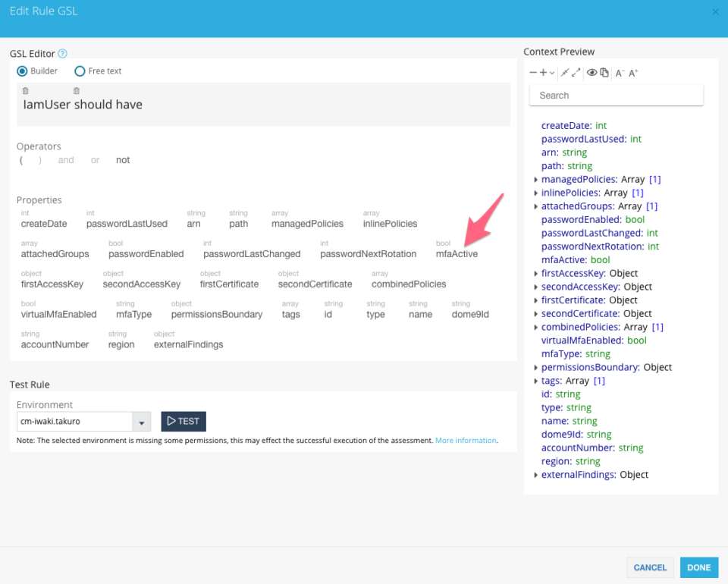Open GSL Editor help question mark
The width and height of the screenshot is (728, 584).
click(63, 53)
